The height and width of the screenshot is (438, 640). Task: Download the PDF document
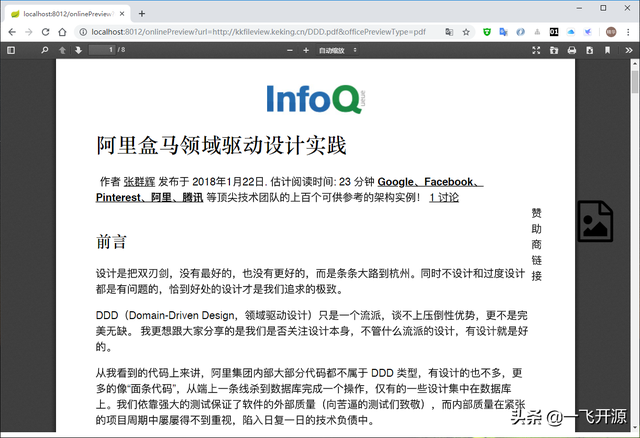(x=590, y=50)
